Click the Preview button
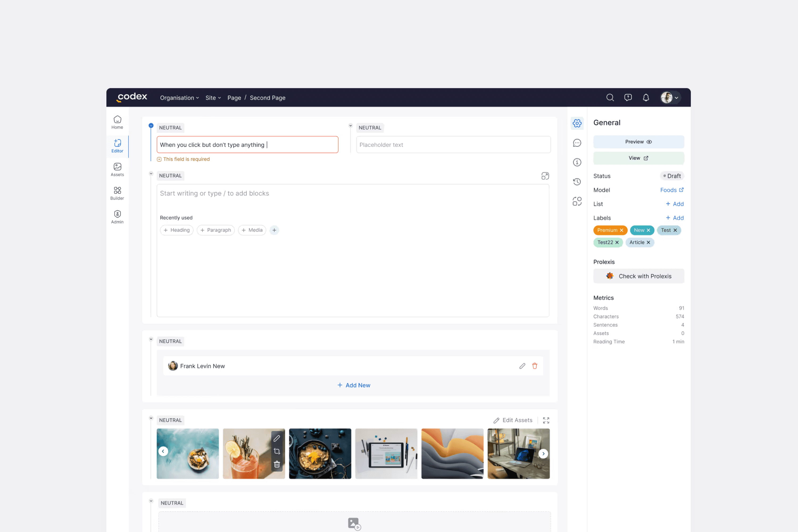Screen dimensions: 798x532 pos(638,142)
